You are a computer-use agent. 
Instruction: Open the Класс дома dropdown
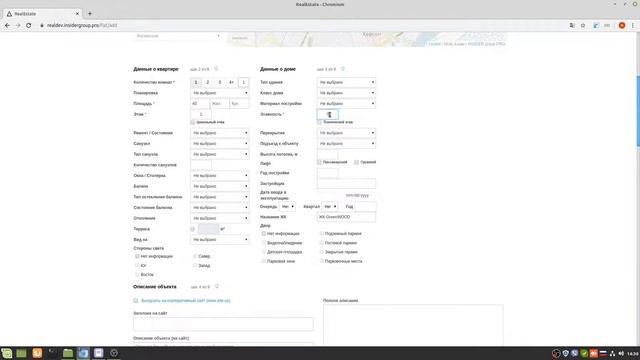(x=346, y=93)
